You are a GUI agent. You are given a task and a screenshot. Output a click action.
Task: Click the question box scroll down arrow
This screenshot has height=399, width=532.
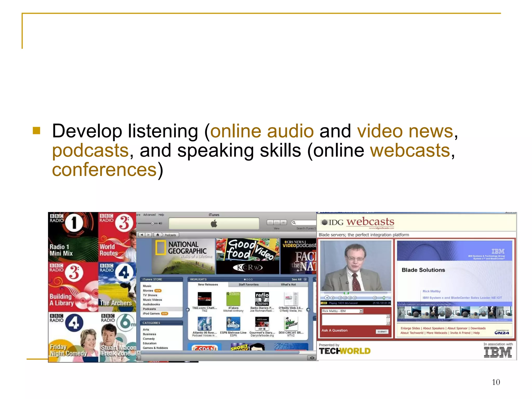point(388,323)
